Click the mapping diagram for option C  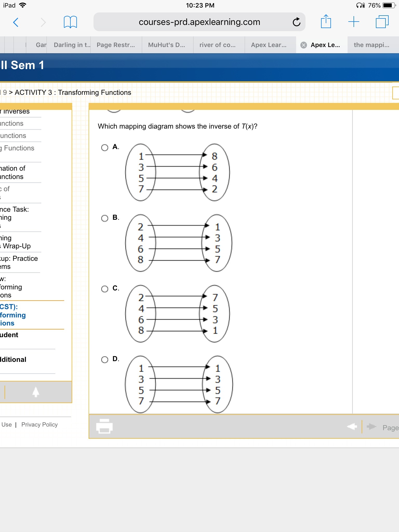177,314
